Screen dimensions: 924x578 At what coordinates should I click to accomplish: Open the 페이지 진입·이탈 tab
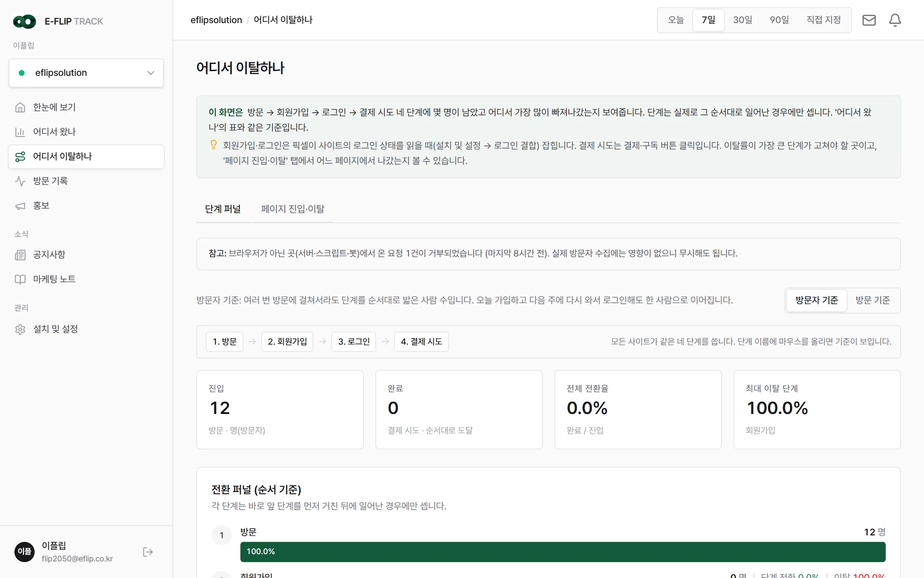pyautogui.click(x=292, y=209)
